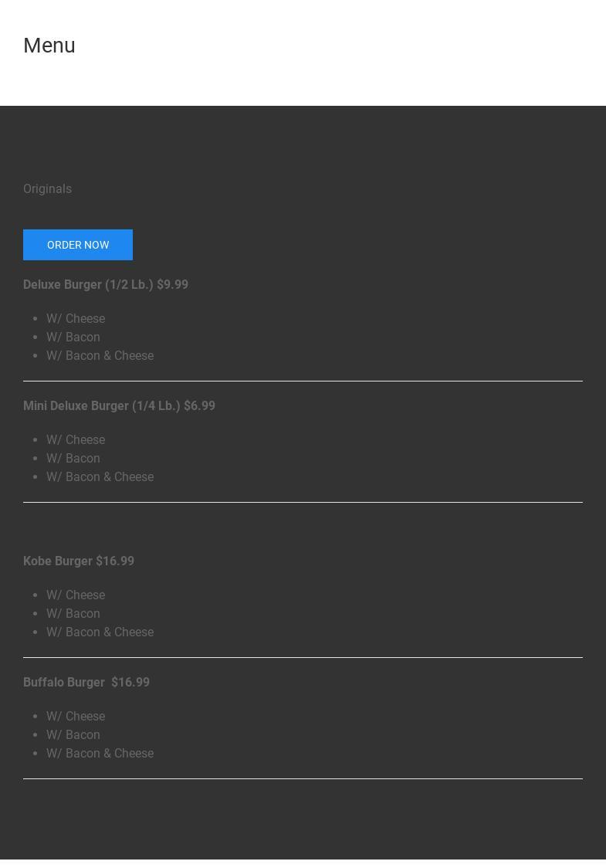Click the Mini Deluxe Burger (1/4 Lb.) title
The width and height of the screenshot is (606, 868).
tap(119, 405)
